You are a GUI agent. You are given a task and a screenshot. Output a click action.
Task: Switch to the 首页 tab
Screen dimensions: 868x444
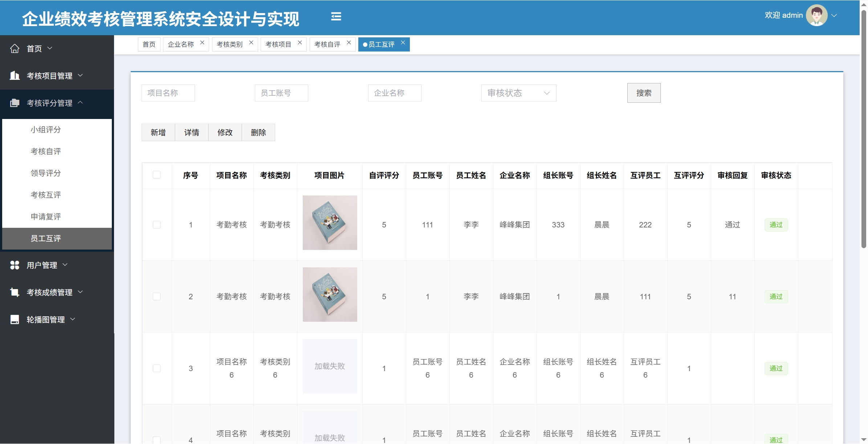pos(149,44)
